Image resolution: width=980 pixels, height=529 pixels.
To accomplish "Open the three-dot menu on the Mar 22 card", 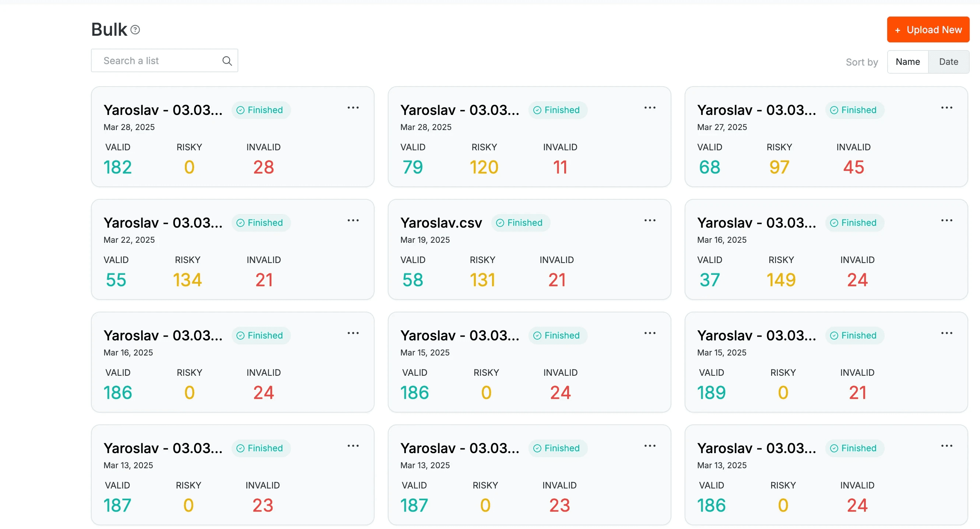I will [353, 221].
